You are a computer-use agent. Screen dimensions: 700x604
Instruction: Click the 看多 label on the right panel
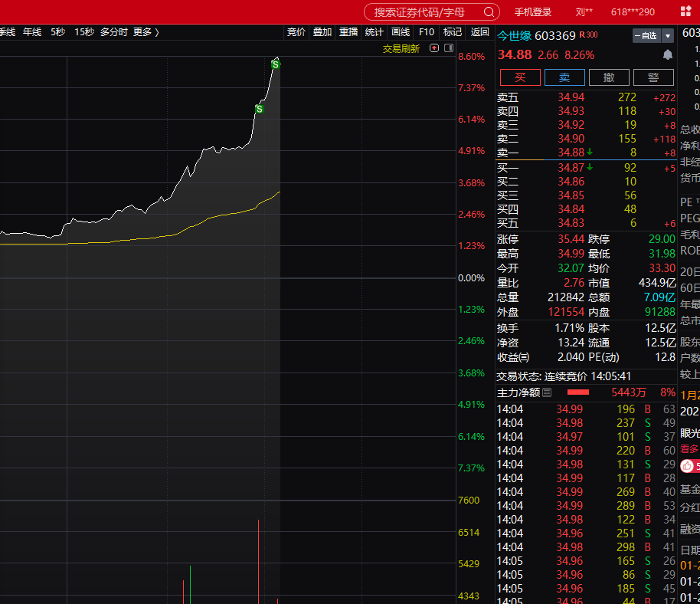coord(690,449)
